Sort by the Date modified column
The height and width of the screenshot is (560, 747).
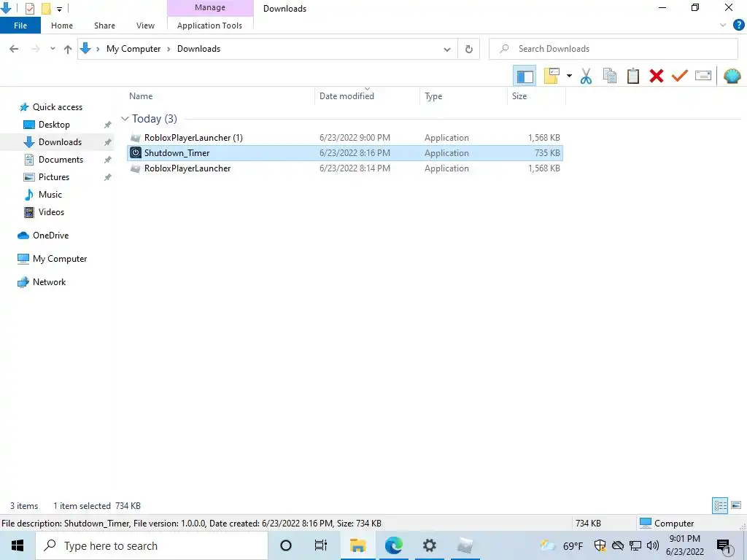[347, 96]
